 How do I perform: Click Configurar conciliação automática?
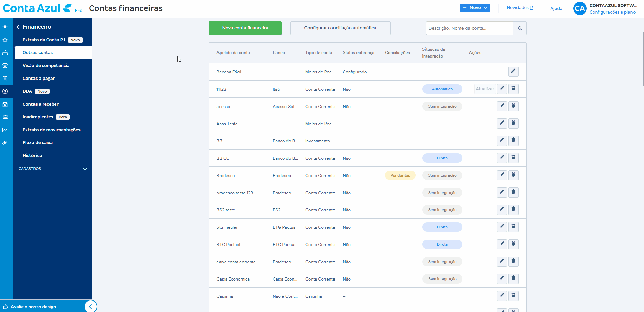tap(340, 28)
